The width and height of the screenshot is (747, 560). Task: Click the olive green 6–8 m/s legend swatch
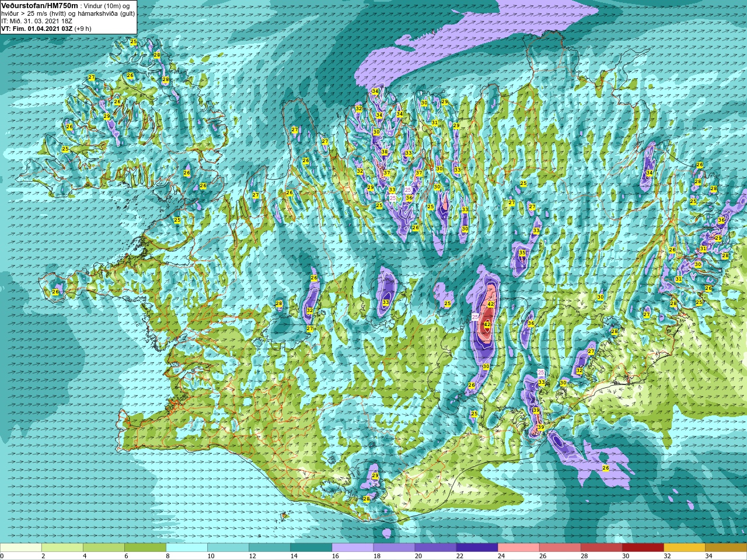click(x=145, y=548)
